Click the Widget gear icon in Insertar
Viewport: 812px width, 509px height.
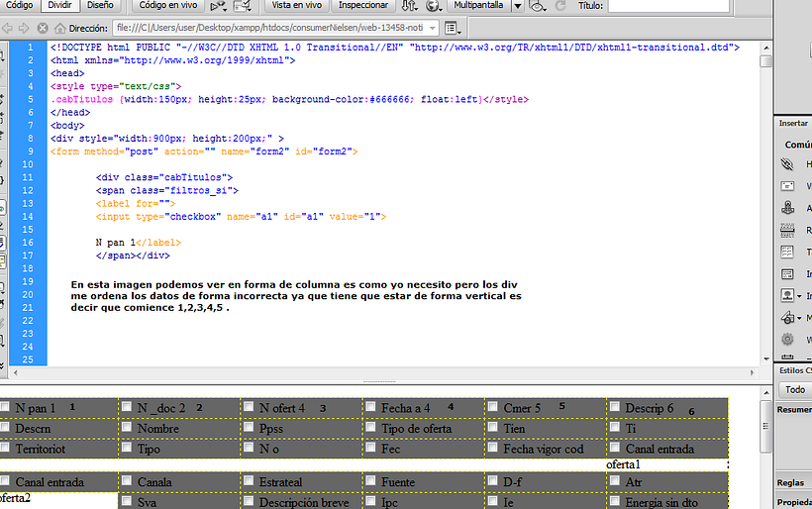coord(787,339)
